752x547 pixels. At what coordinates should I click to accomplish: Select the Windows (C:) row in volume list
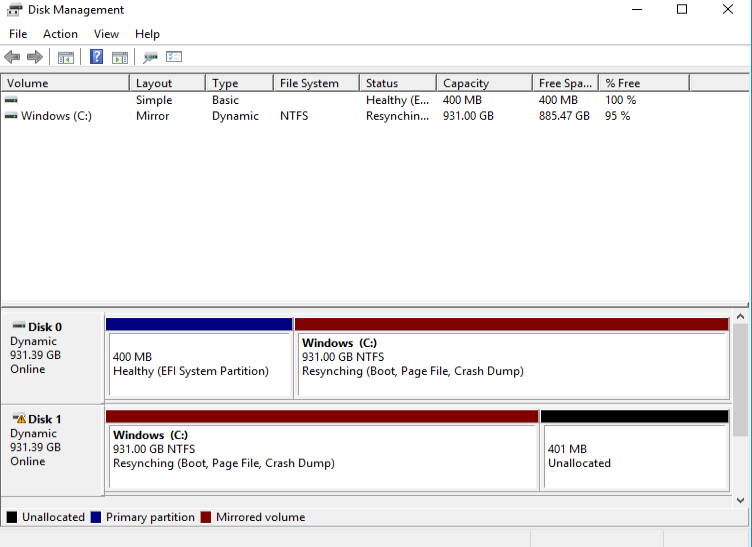56,116
